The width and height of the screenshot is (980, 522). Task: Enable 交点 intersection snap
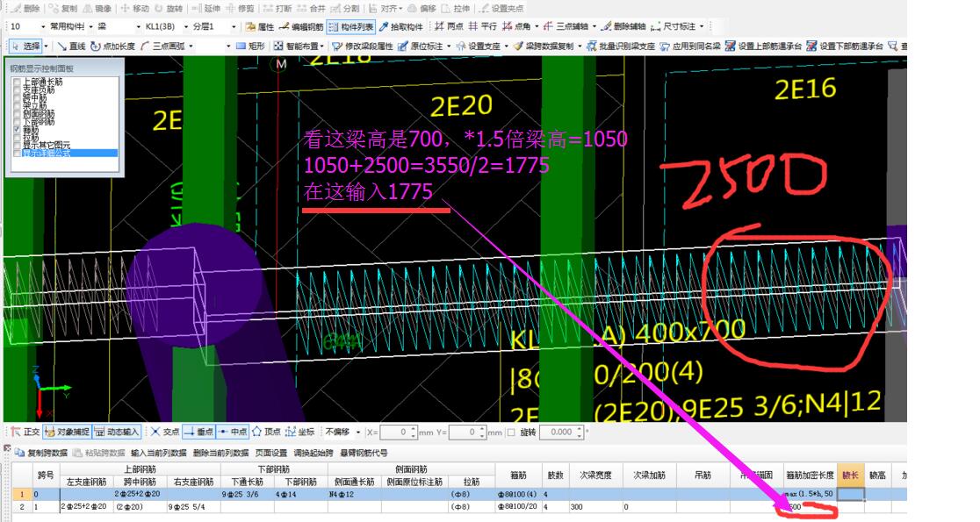pyautogui.click(x=165, y=433)
